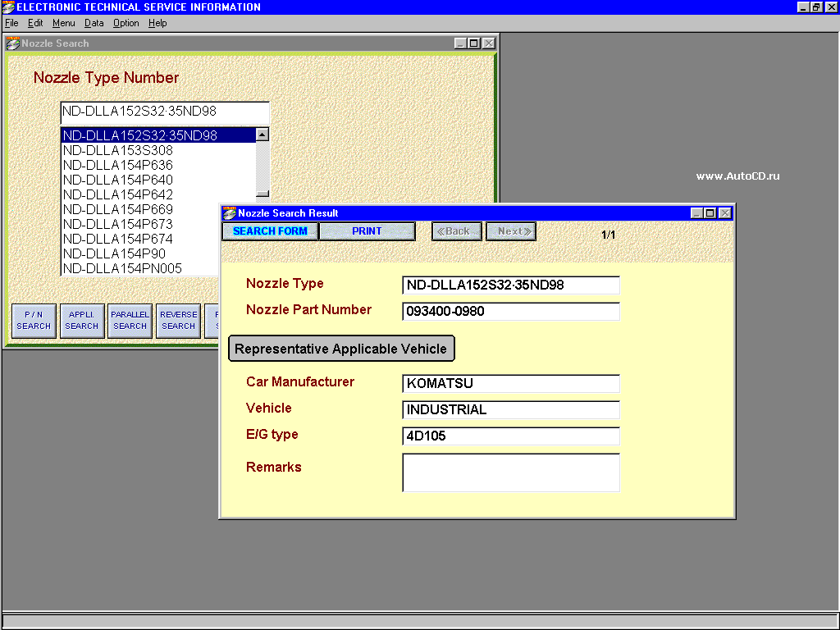Open the File menu
Viewport: 840px width, 630px height.
pyautogui.click(x=11, y=23)
